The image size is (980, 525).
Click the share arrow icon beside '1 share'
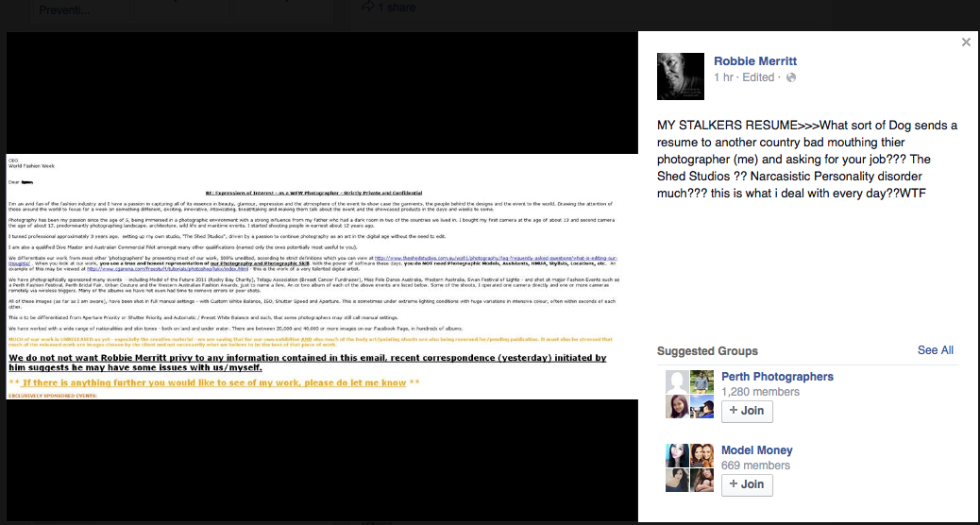click(x=368, y=7)
